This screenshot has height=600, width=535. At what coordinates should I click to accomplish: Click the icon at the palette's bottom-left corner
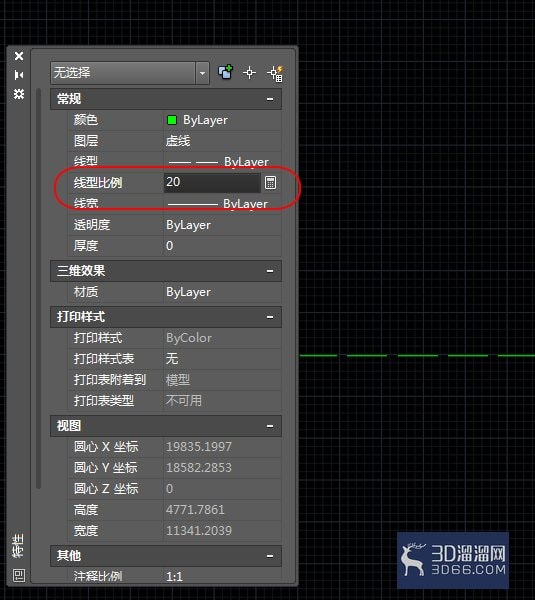[19, 575]
